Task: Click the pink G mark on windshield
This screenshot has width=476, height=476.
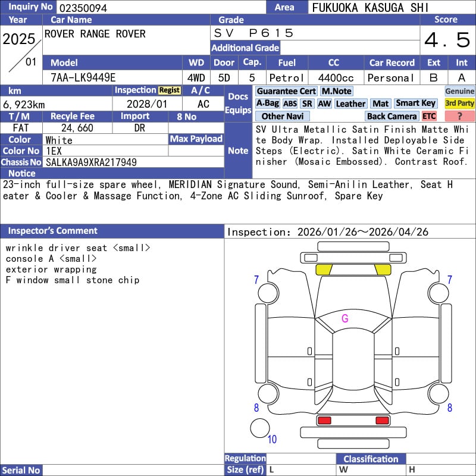Action: click(345, 318)
